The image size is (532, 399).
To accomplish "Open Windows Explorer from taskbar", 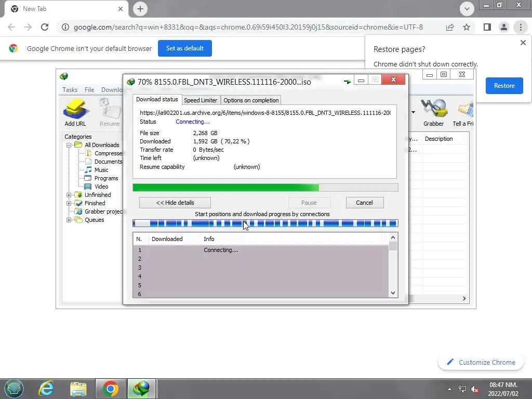I will [78, 389].
